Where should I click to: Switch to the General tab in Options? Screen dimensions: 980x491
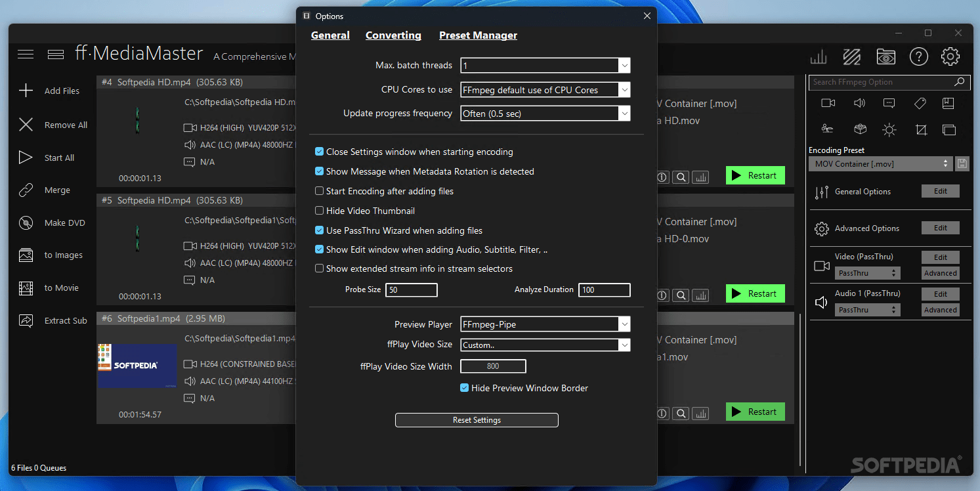(x=330, y=35)
